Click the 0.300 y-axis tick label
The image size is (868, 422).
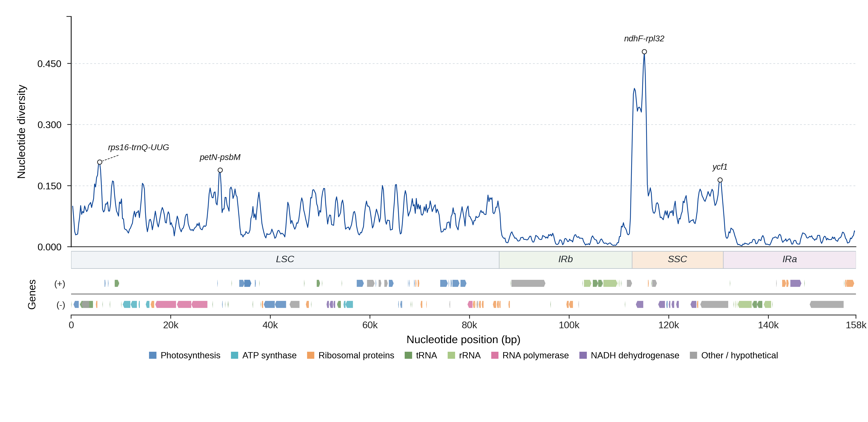(50, 125)
